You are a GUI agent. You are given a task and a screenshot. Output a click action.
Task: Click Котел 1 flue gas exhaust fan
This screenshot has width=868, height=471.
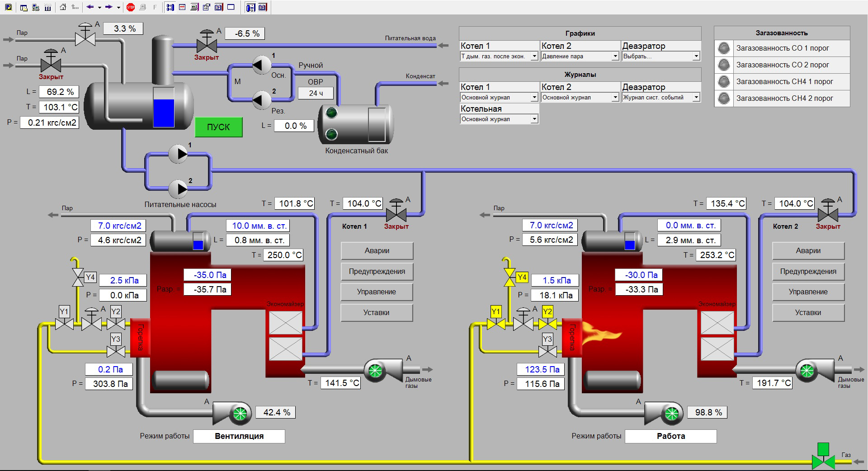pyautogui.click(x=383, y=370)
